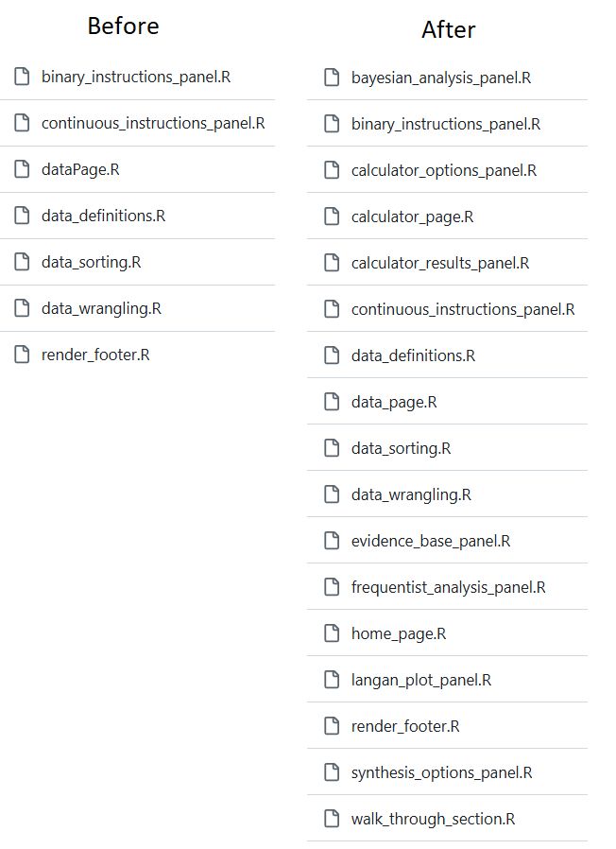Click file icon next to evidence_base_panel.R

tap(332, 541)
